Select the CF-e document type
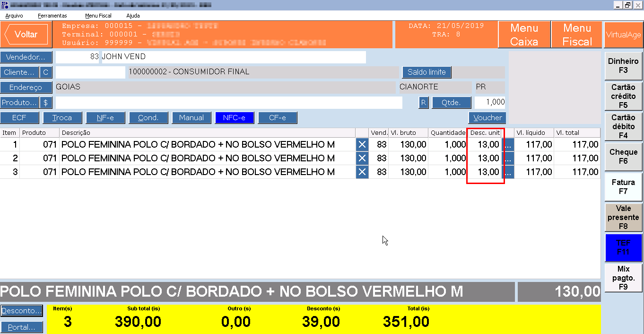644x334 pixels. click(278, 118)
